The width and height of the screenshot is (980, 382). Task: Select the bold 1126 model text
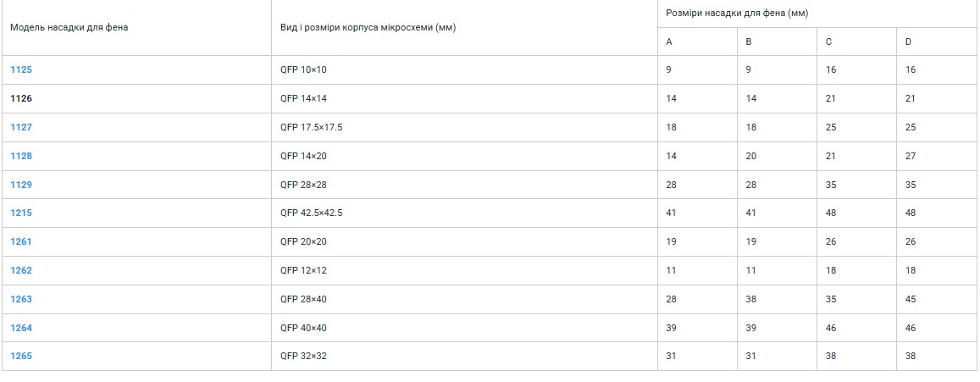(20, 99)
